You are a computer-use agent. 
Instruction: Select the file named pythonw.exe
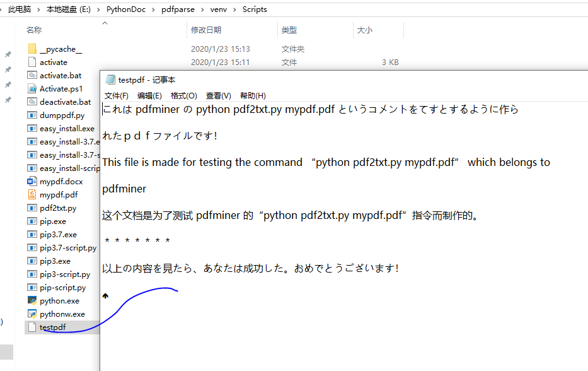[62, 314]
